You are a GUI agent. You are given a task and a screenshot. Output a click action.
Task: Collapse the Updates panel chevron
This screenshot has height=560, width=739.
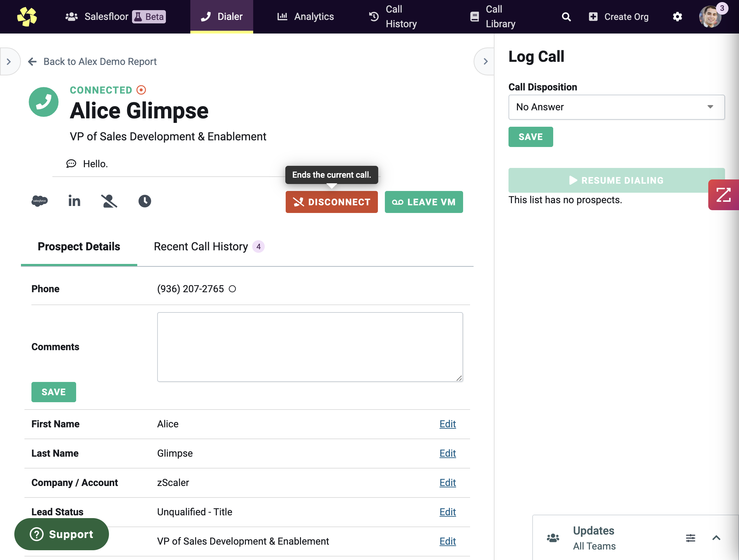pos(716,538)
